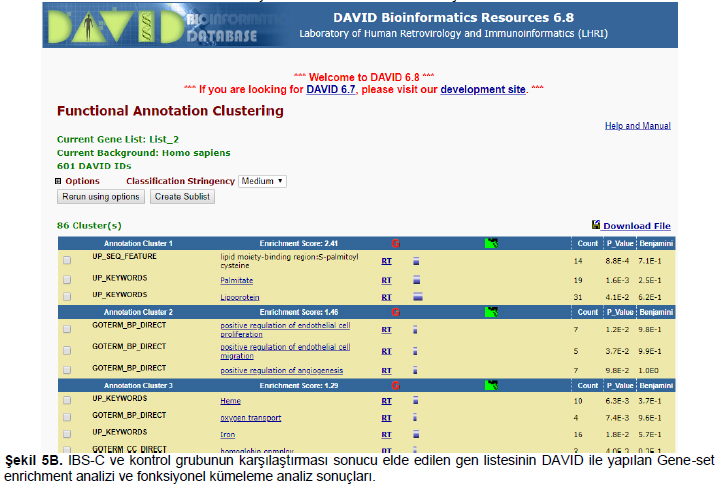728x488 pixels.
Task: Click Rerun using options button
Action: (x=101, y=197)
